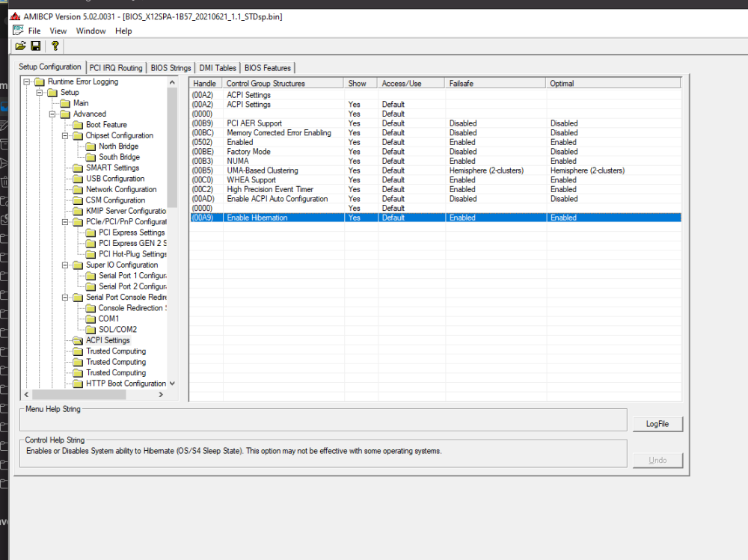The height and width of the screenshot is (560, 748).
Task: Click Failsafe value of Enable Hibernation row
Action: pyautogui.click(x=462, y=218)
